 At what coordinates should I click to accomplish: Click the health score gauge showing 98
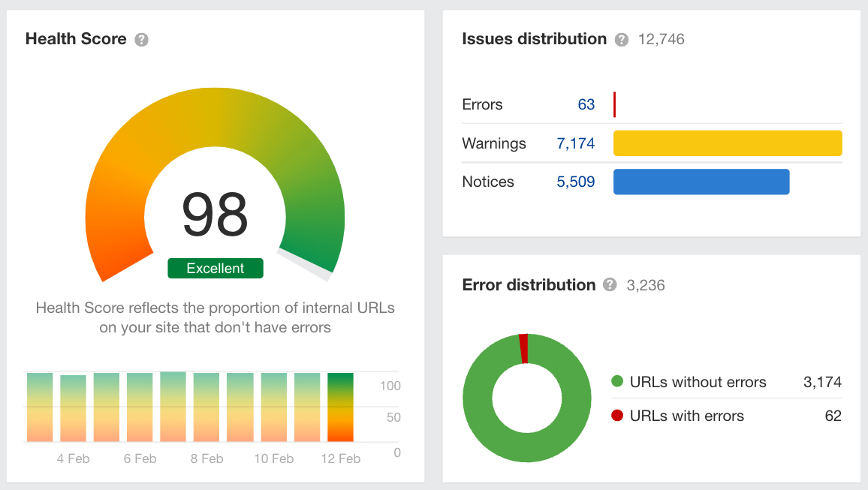(x=215, y=214)
